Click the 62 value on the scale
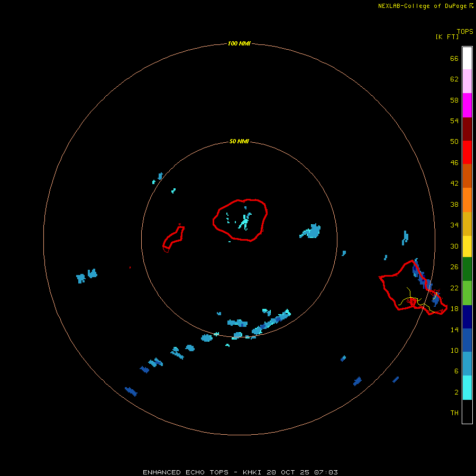The image size is (476, 476). [454, 79]
